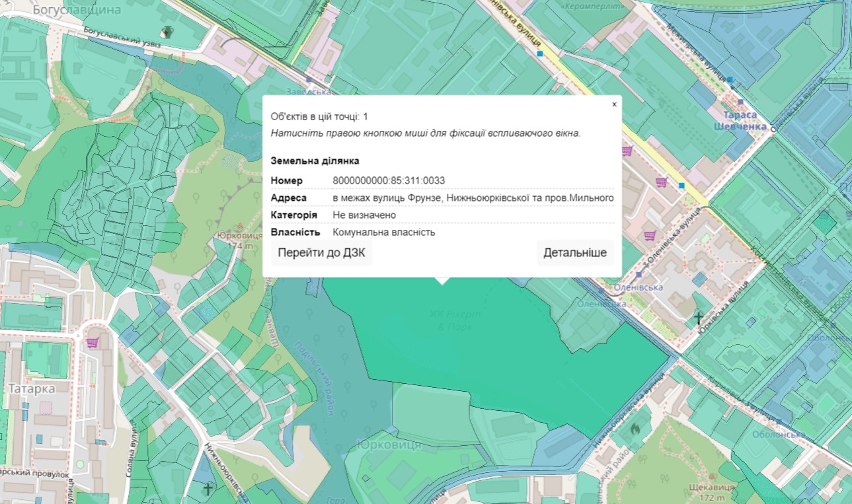The height and width of the screenshot is (504, 852).
Task: Click the shopping cart icon near Татарка
Action: pyautogui.click(x=93, y=342)
